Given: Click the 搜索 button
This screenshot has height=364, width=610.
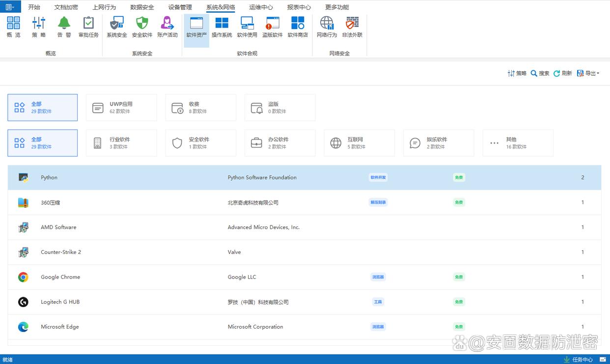Looking at the screenshot, I should click(x=540, y=73).
